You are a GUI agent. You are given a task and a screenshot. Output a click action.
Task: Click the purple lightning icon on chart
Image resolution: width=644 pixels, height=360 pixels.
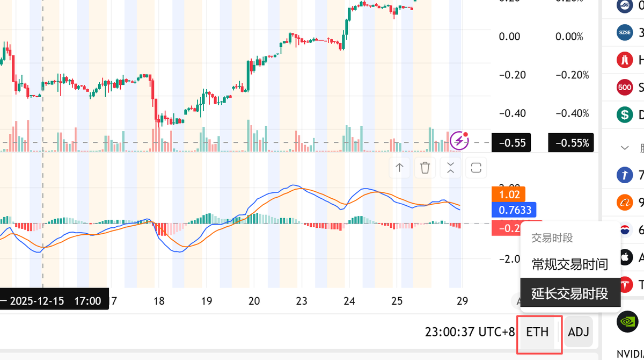pyautogui.click(x=459, y=141)
